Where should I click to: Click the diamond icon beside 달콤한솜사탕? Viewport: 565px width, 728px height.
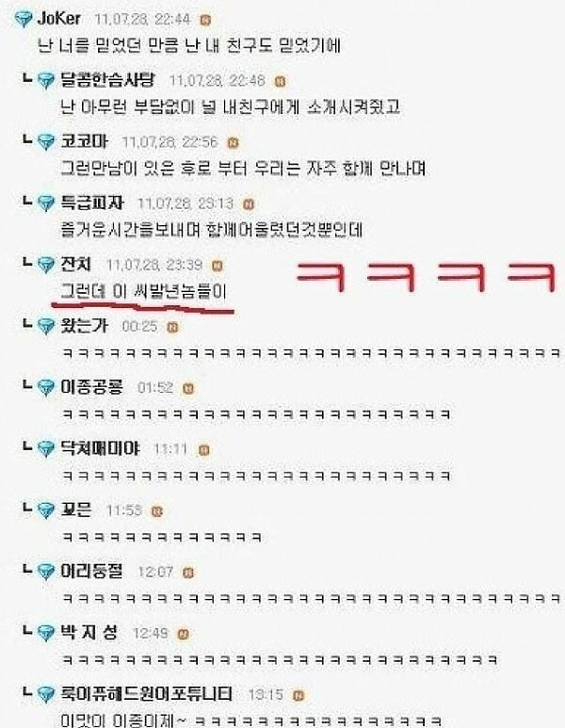coord(46,81)
